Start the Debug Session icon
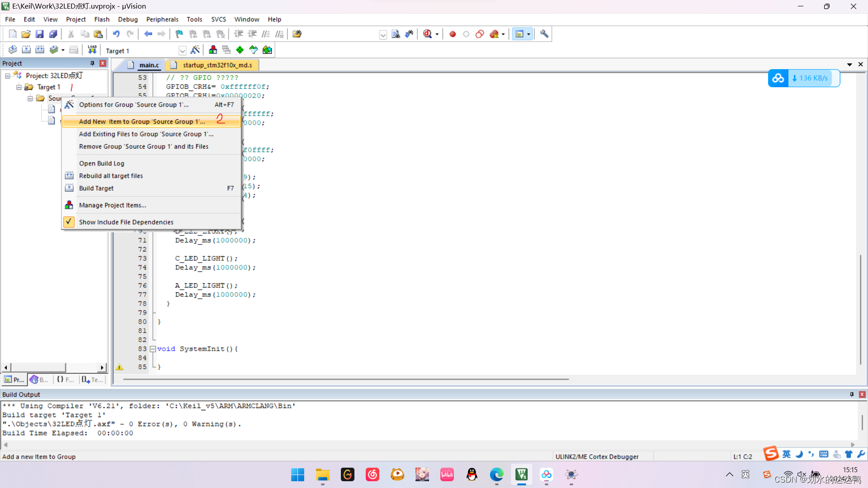 point(428,34)
